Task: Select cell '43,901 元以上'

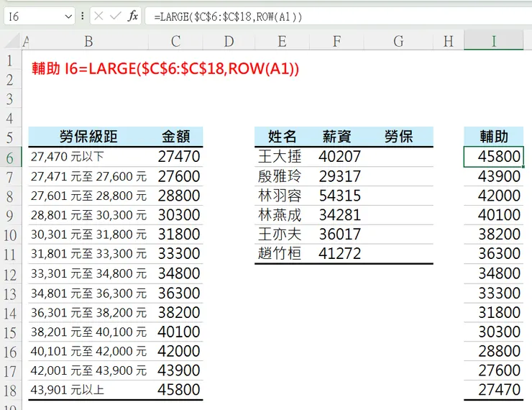Action: 88,390
